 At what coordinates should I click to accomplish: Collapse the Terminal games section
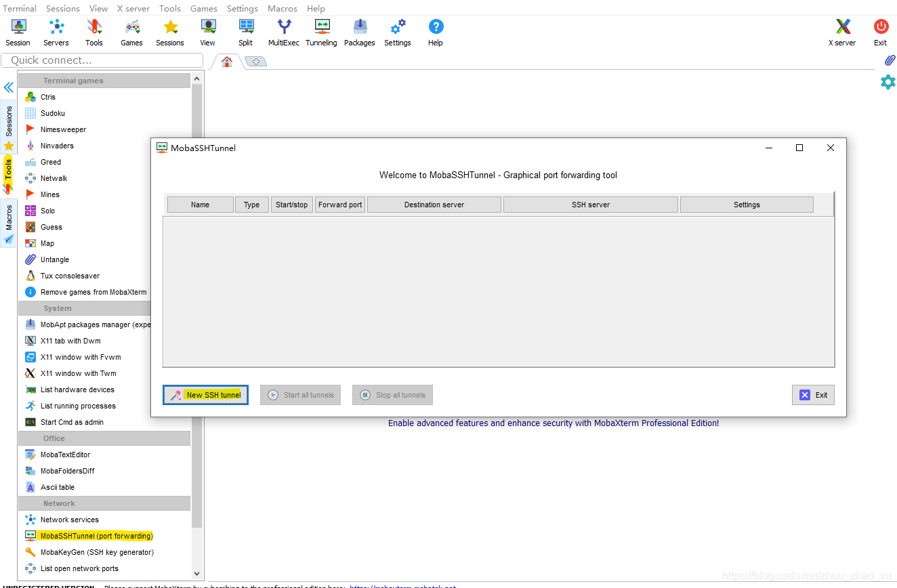click(104, 80)
